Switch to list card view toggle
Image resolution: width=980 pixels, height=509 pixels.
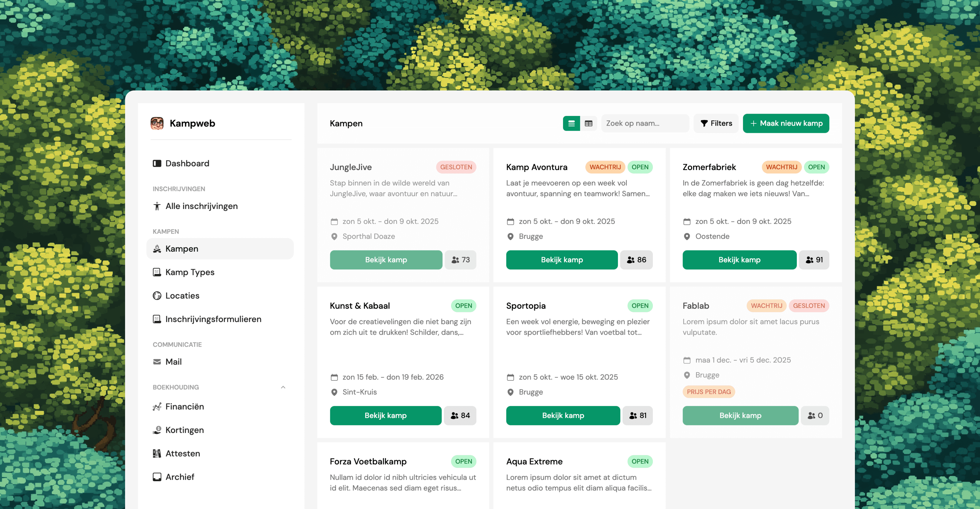tap(571, 123)
